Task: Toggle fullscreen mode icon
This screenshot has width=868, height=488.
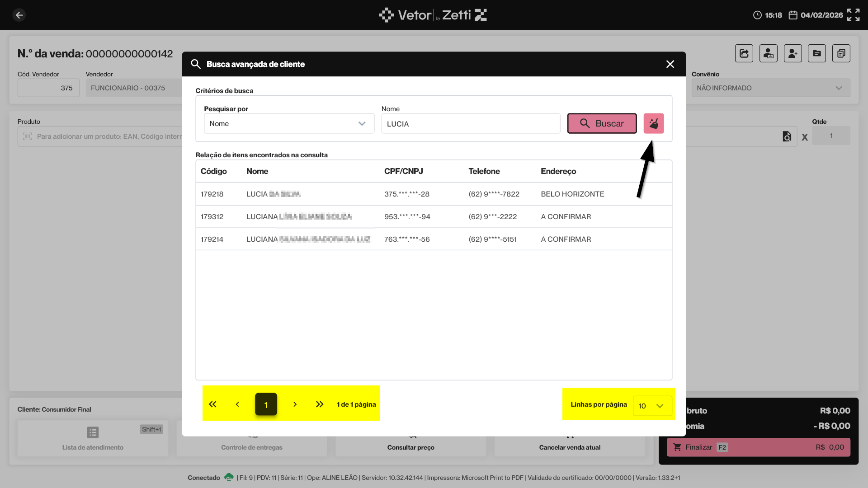Action: [853, 15]
